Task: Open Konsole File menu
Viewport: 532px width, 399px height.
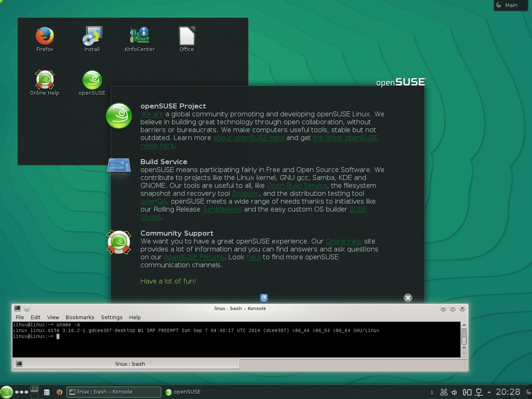Action: [x=20, y=317]
